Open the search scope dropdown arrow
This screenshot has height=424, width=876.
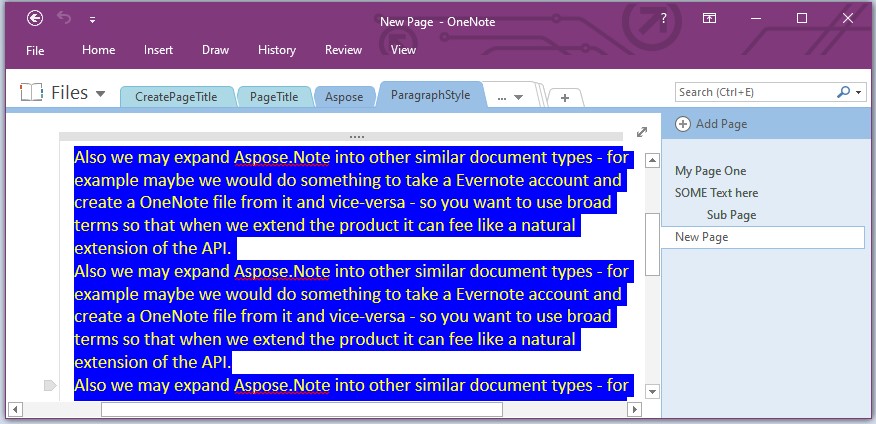click(859, 92)
